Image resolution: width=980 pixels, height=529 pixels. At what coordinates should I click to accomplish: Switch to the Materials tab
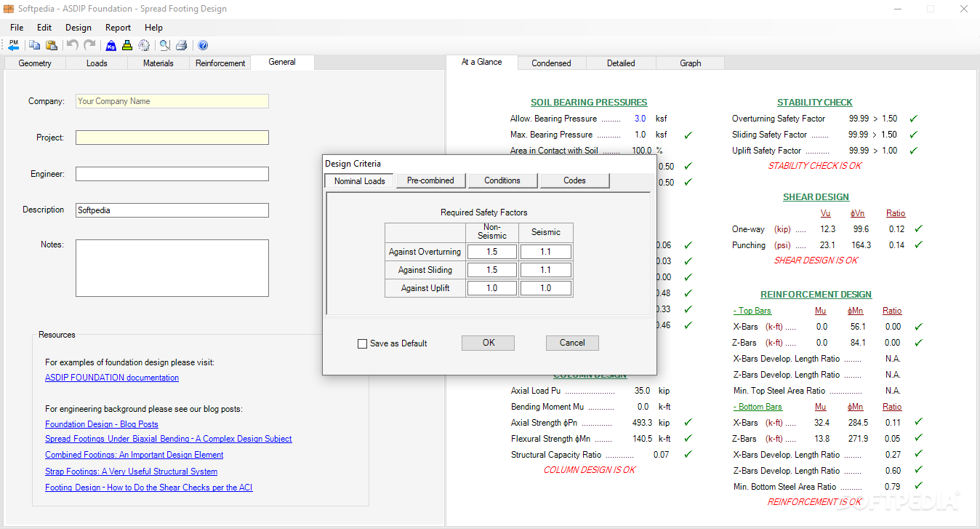click(158, 63)
